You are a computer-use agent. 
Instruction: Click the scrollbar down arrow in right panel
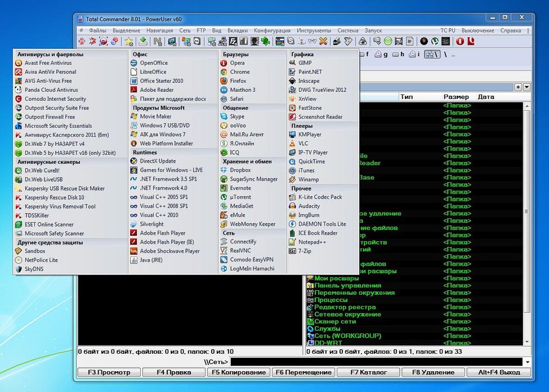click(x=527, y=341)
